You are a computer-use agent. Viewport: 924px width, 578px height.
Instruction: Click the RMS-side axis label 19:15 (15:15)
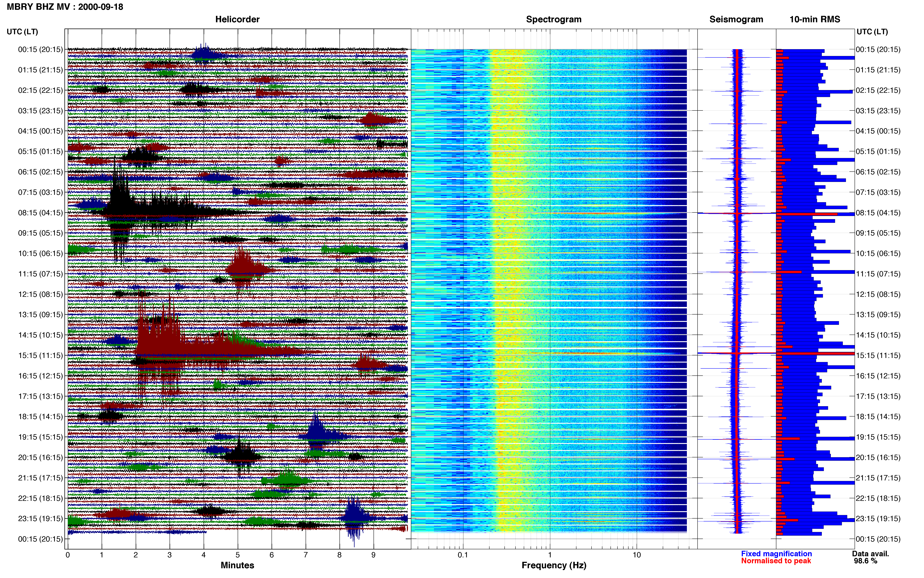click(878, 437)
